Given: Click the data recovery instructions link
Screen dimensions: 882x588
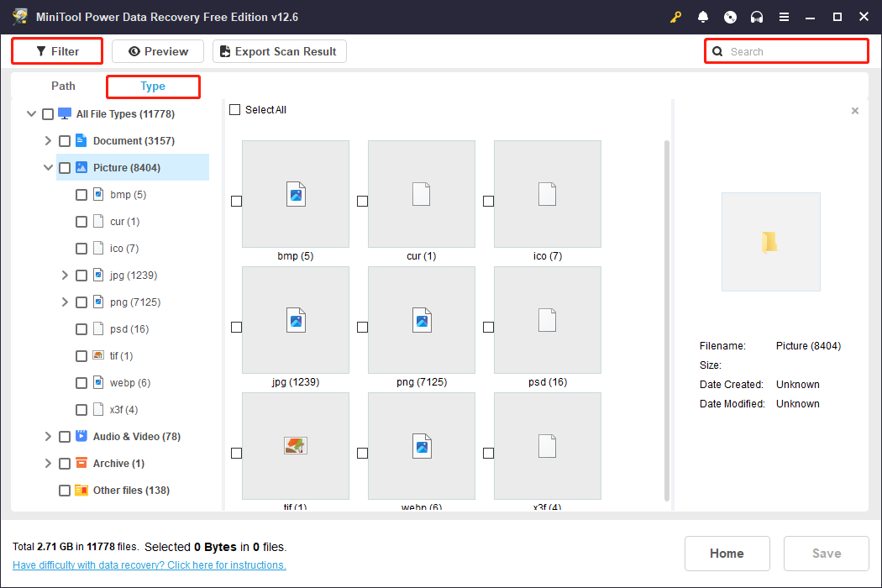Looking at the screenshot, I should point(150,565).
